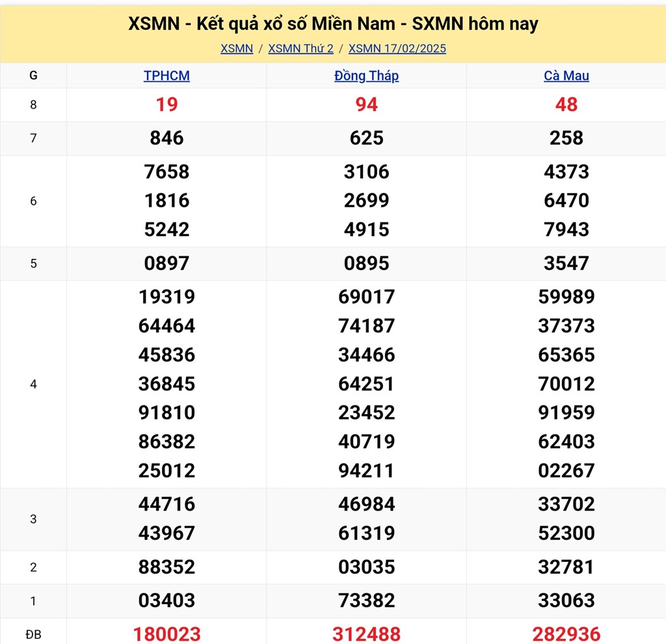
Task: Click TPHCM prize 7 number 846
Action: tap(166, 138)
